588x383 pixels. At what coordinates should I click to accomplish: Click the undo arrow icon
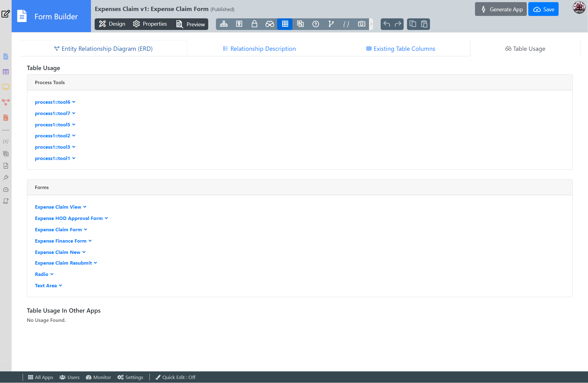point(386,24)
